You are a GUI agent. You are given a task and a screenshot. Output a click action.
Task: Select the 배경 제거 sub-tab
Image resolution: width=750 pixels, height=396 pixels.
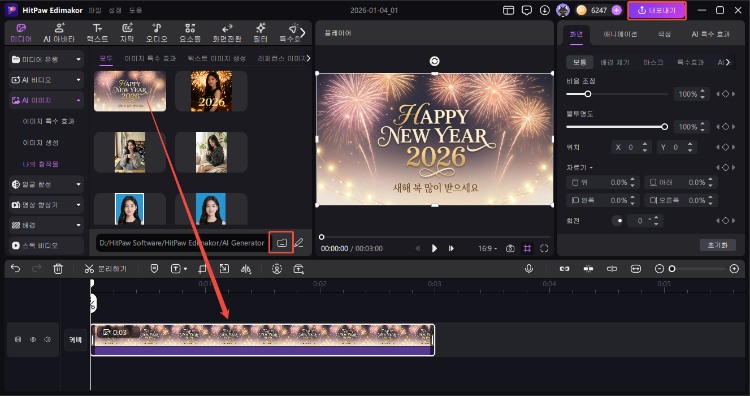[615, 62]
